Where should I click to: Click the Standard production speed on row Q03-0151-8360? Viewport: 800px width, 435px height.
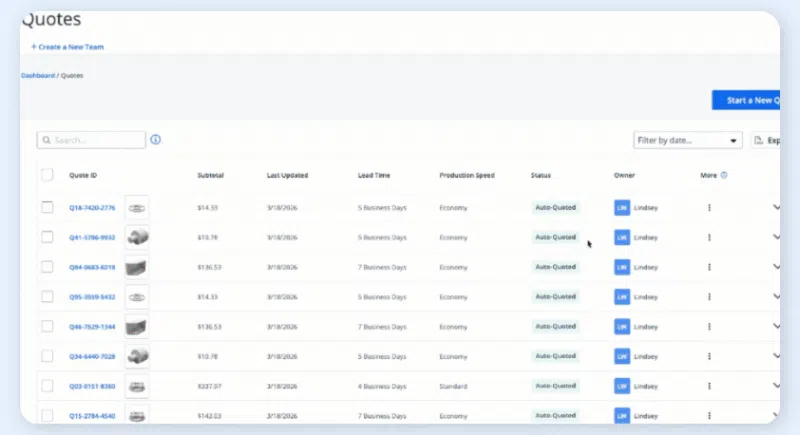point(453,386)
